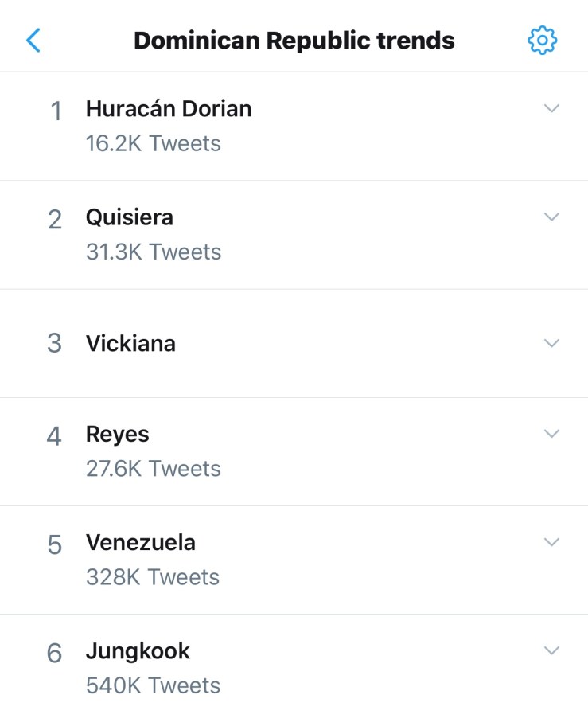View tweets about Quisiera

pyautogui.click(x=130, y=217)
